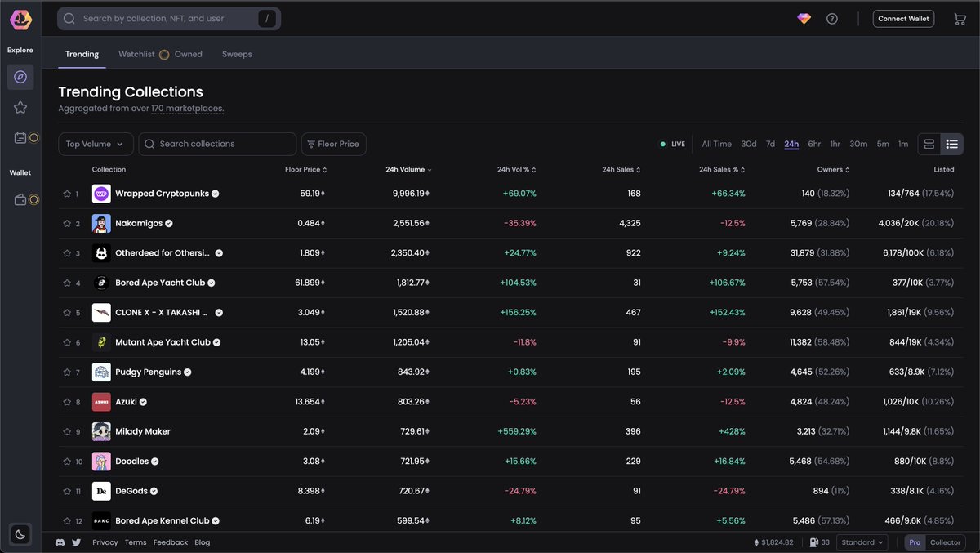
Task: Select the All Time timeframe
Action: click(716, 144)
